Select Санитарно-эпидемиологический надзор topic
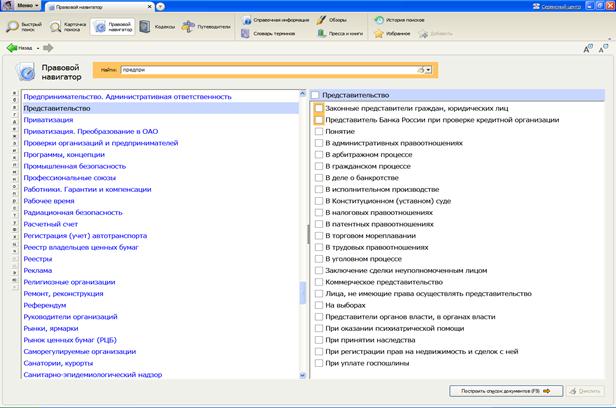The height and width of the screenshot is (408, 616). tap(93, 375)
